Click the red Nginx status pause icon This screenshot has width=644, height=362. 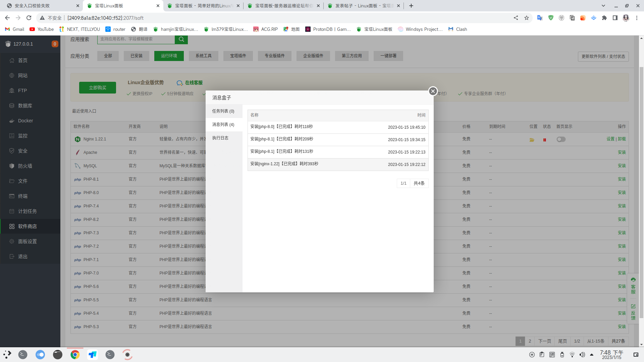click(544, 140)
